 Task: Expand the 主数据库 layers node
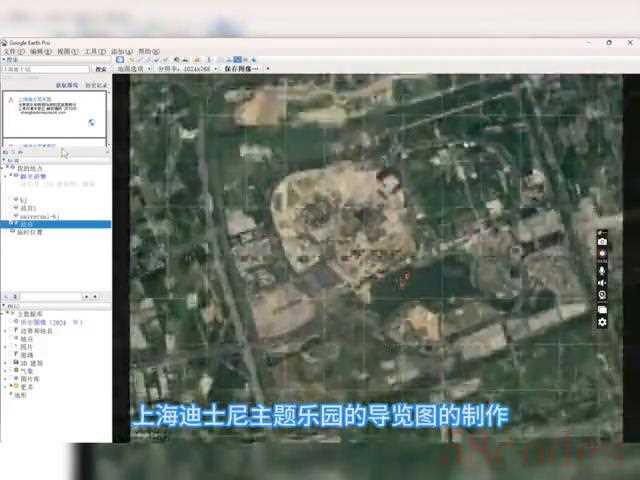pyautogui.click(x=3, y=314)
